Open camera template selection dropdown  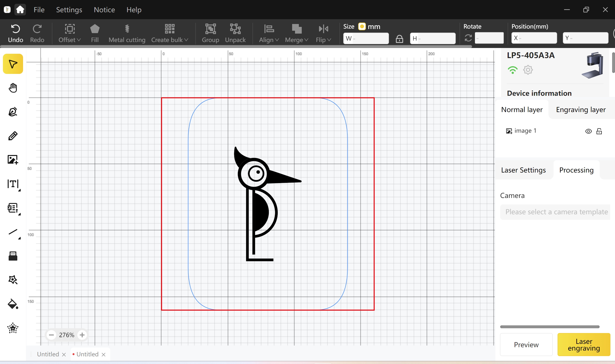(555, 212)
